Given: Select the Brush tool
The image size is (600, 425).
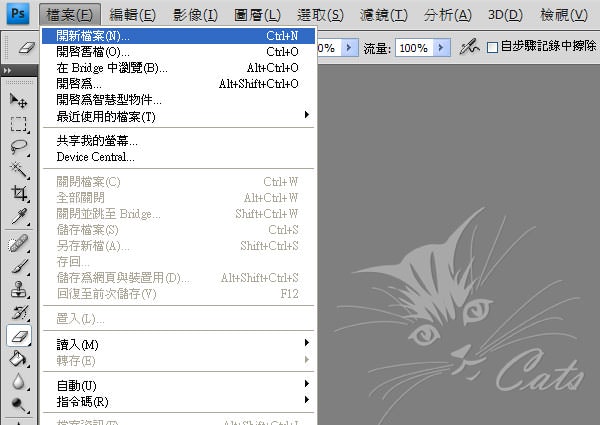Looking at the screenshot, I should 19,267.
